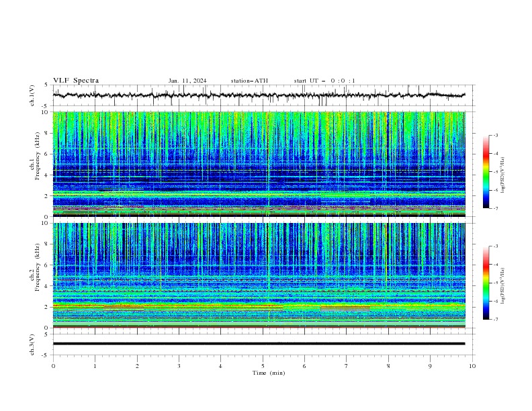Click the "5" tick of ch.3(V) axis

point(47,334)
